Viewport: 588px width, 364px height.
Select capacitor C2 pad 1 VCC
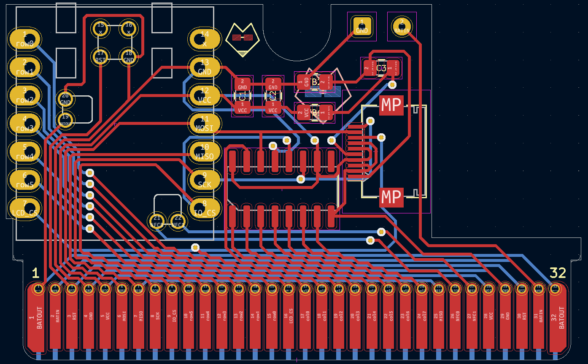(273, 107)
